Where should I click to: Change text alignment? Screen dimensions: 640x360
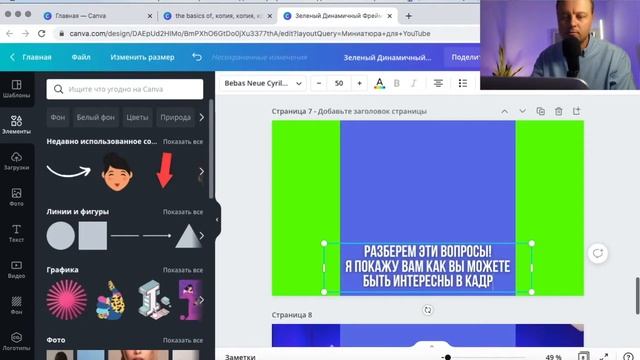point(438,83)
